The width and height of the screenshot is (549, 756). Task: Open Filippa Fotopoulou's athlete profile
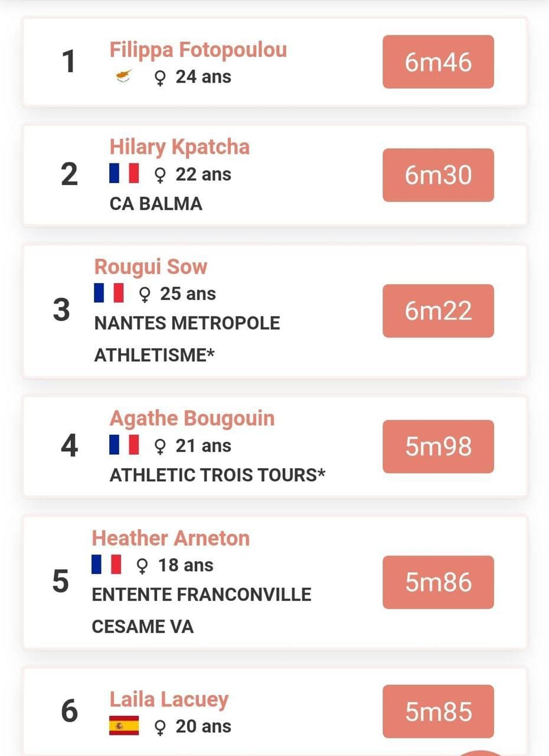pos(198,50)
